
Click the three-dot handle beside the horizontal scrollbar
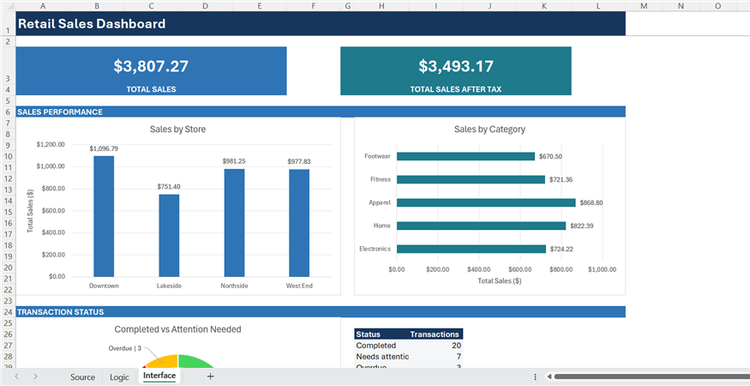click(x=535, y=377)
